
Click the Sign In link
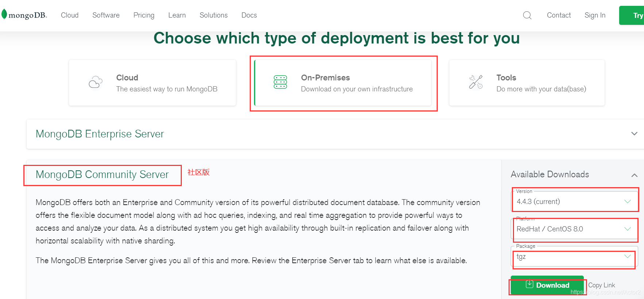[595, 15]
